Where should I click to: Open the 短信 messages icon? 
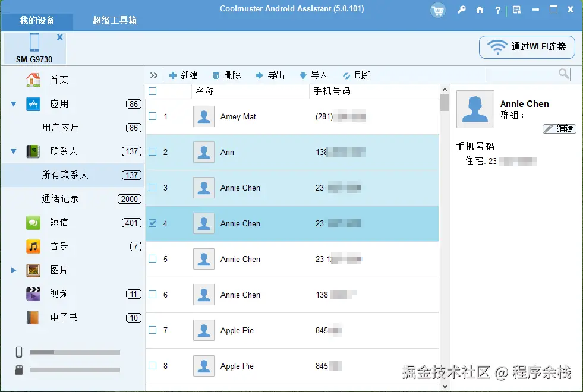33,223
